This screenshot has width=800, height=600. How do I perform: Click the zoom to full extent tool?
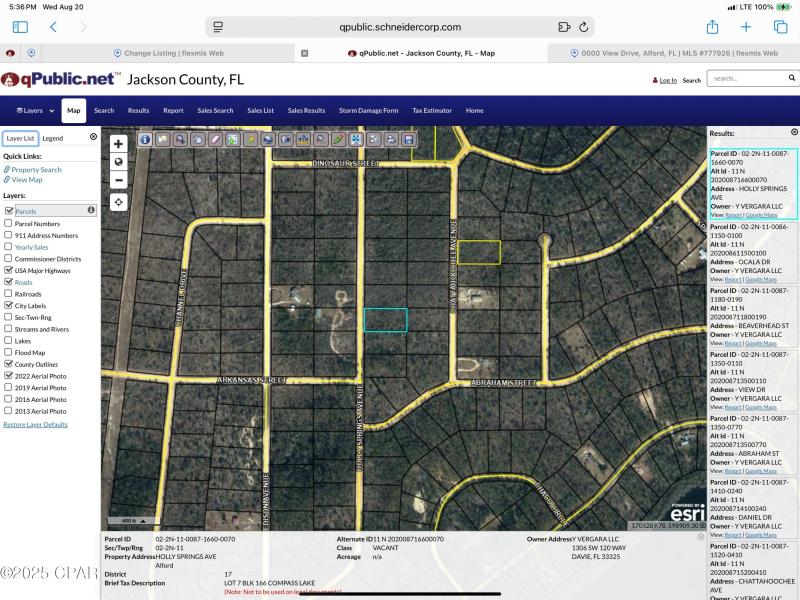356,139
